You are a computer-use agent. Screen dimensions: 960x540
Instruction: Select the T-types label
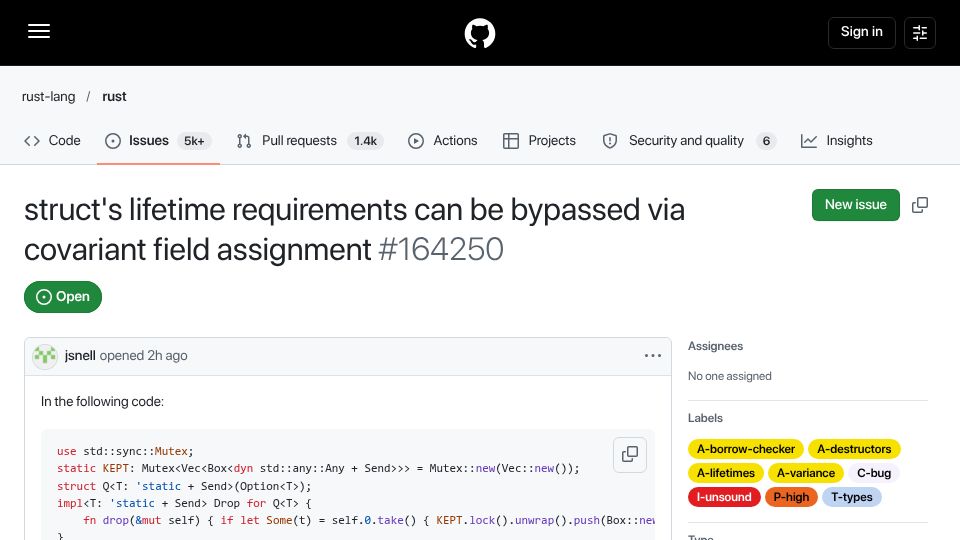tap(852, 497)
